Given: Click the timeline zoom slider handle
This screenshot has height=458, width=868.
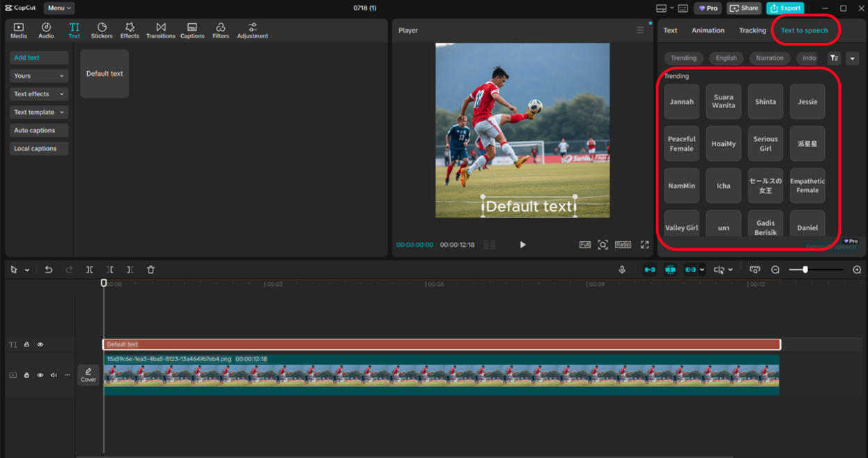Looking at the screenshot, I should point(805,270).
